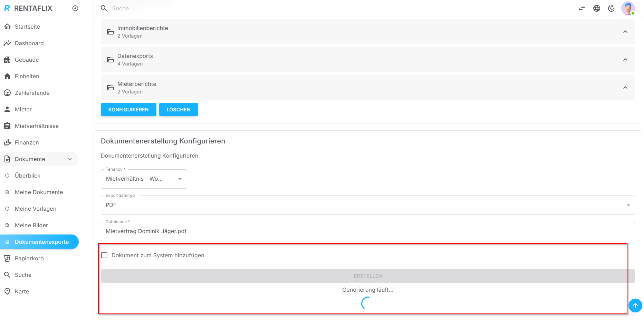Toggle the sidebar pin icon

pos(75,8)
